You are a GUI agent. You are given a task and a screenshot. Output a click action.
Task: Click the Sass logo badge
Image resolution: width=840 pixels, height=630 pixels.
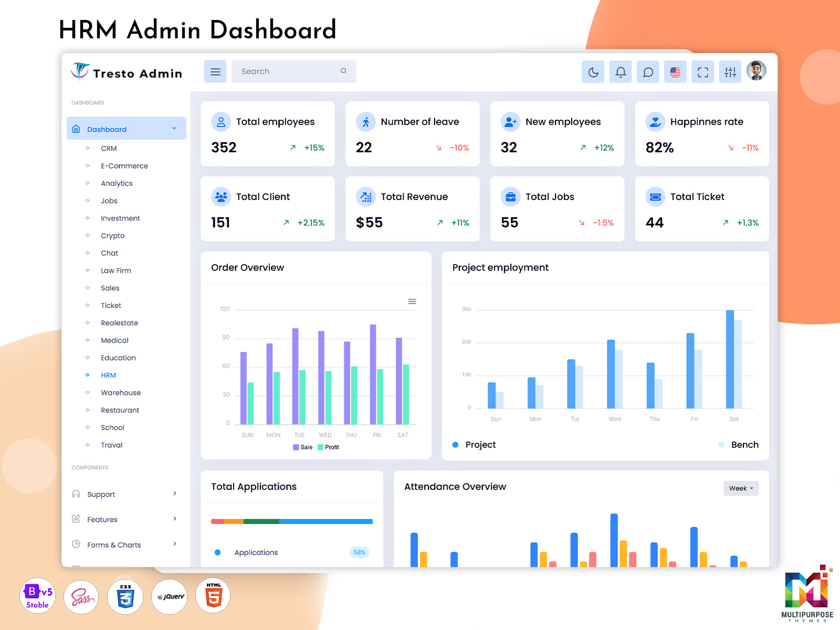click(x=81, y=596)
